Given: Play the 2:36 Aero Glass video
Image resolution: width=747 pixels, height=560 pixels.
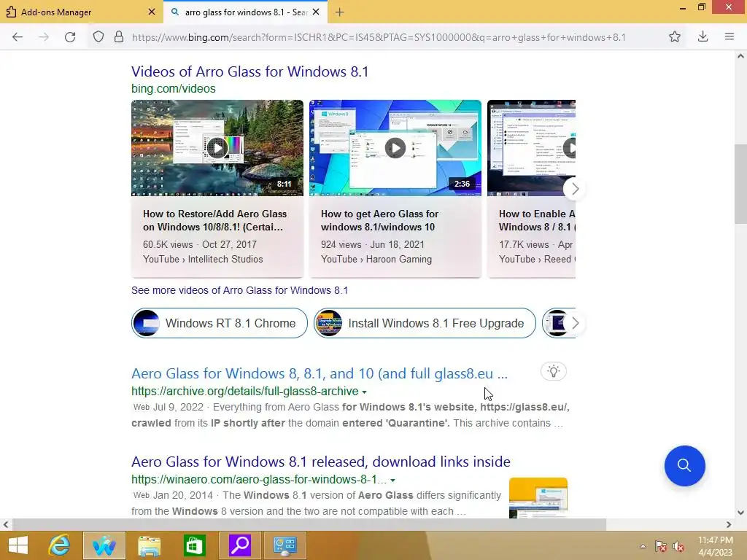Looking at the screenshot, I should (395, 148).
